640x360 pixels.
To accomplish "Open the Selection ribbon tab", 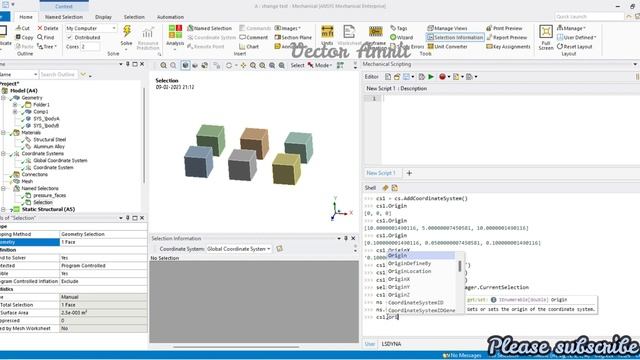I will click(134, 17).
